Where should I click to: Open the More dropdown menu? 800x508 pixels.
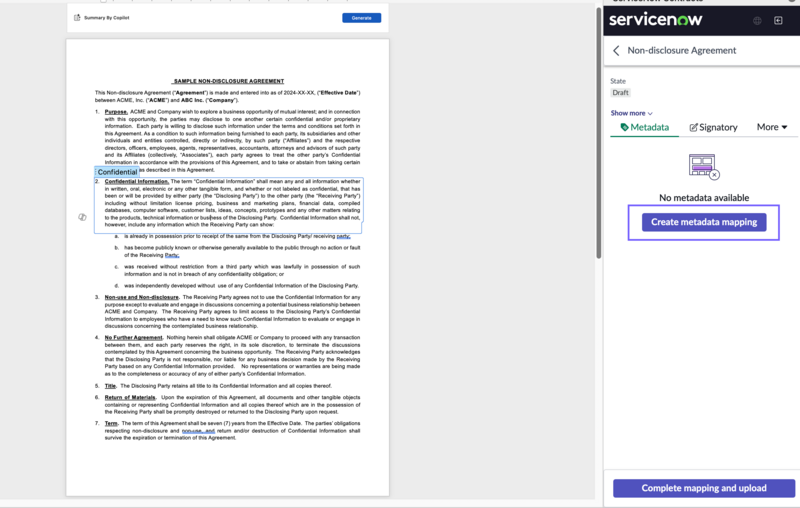coord(772,127)
